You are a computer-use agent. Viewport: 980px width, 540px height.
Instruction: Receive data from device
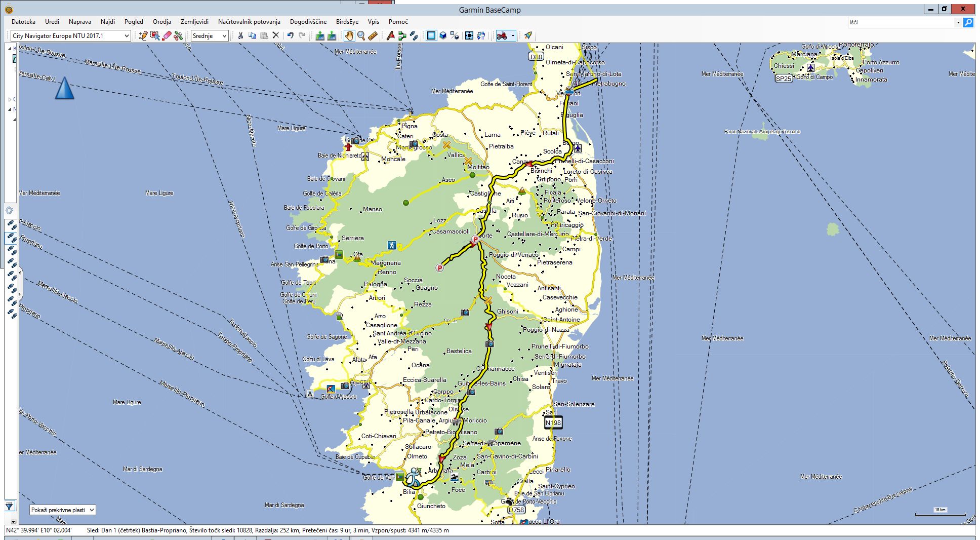[332, 35]
